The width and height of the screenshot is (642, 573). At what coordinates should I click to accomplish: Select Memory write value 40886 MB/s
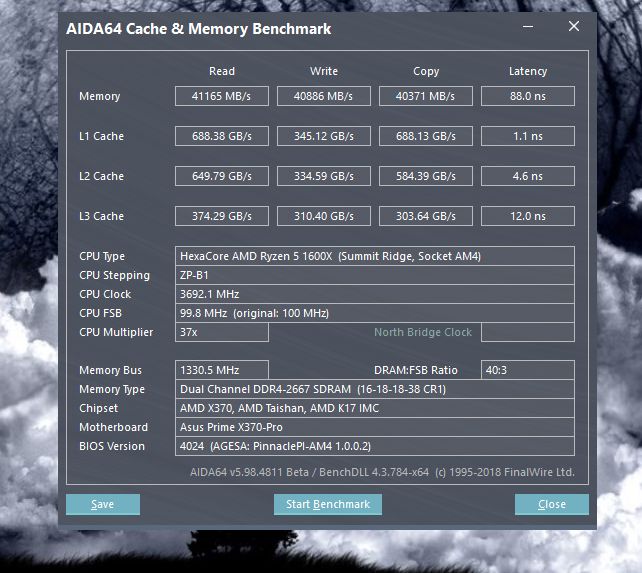tap(323, 96)
